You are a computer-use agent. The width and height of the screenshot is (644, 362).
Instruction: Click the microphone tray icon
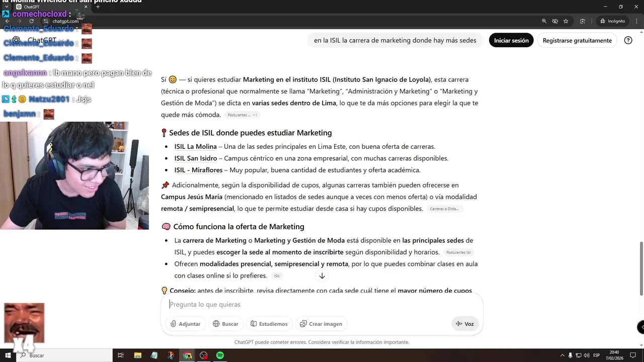[x=571, y=355]
